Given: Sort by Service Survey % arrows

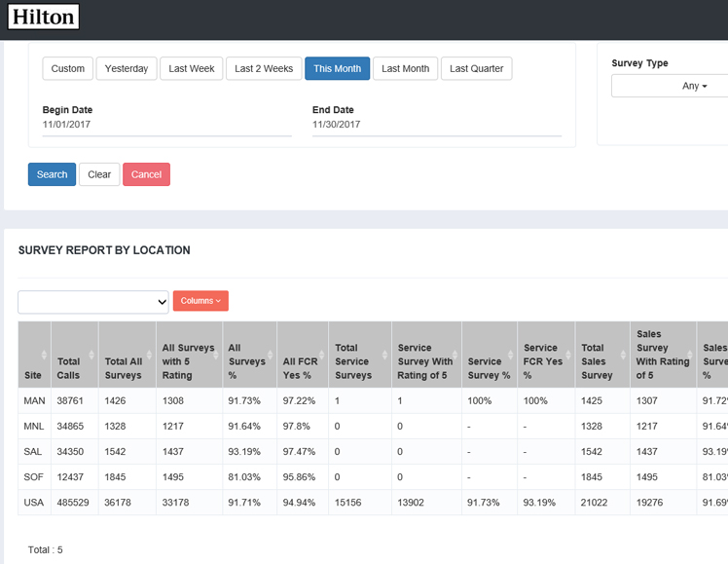Looking at the screenshot, I should tap(510, 355).
